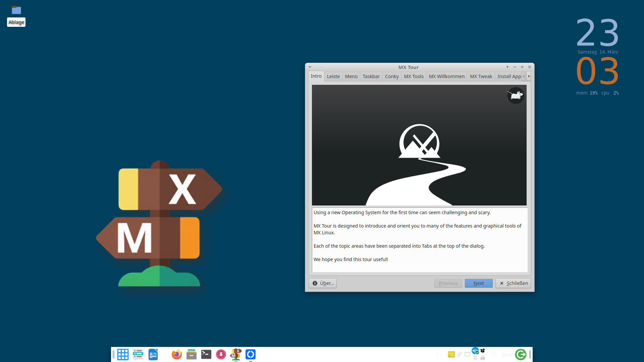This screenshot has height=362, width=644.
Task: Click the Schließen button
Action: coord(513,283)
